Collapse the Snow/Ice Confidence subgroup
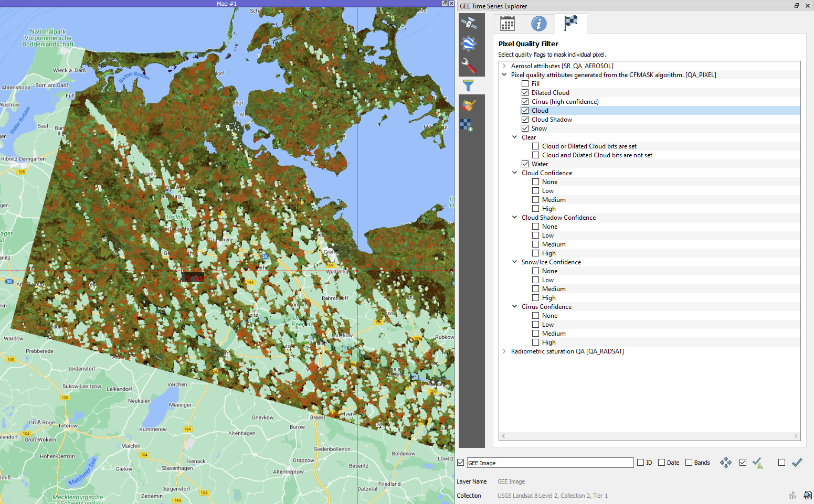 [x=515, y=262]
